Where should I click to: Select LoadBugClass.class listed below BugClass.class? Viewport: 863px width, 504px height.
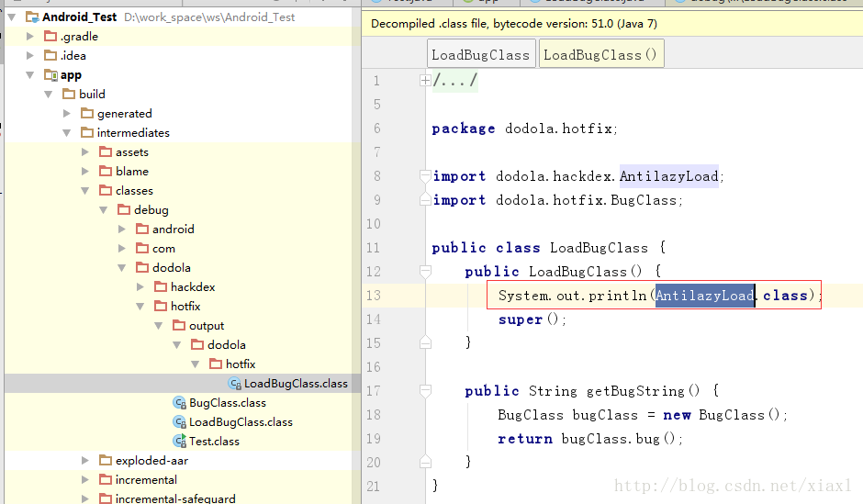(x=241, y=422)
